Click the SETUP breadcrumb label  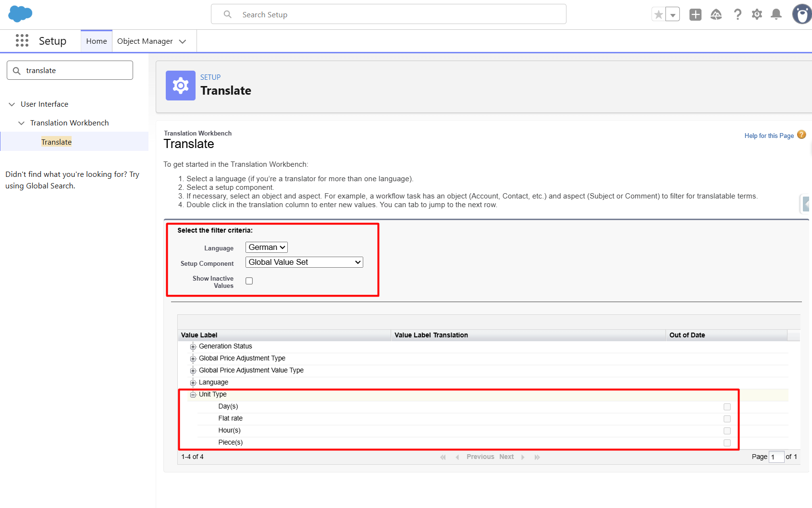(x=210, y=77)
